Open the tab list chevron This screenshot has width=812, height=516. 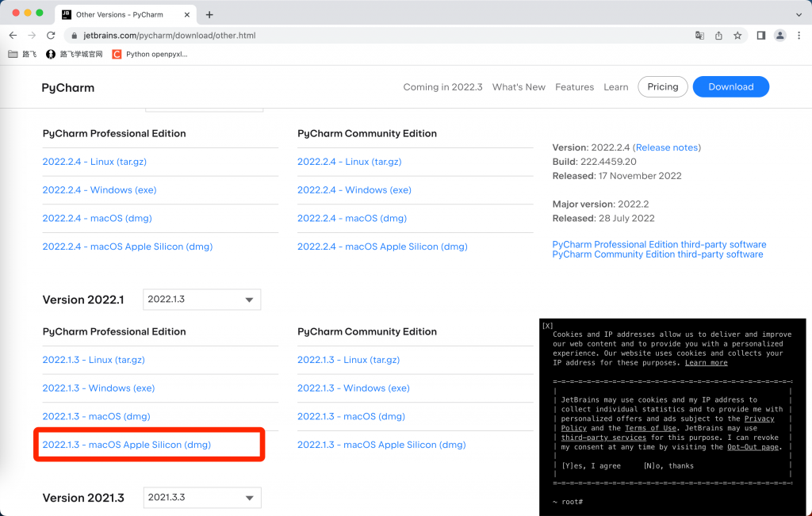pos(799,14)
